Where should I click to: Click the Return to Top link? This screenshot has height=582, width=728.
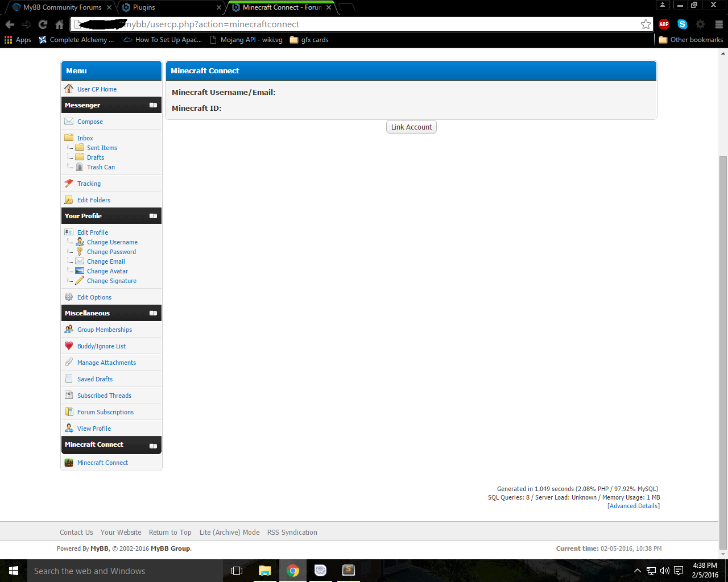tap(170, 533)
